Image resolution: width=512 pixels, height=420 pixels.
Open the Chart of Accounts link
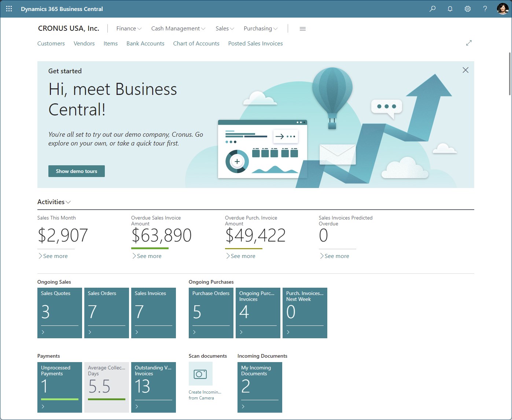[x=196, y=43]
